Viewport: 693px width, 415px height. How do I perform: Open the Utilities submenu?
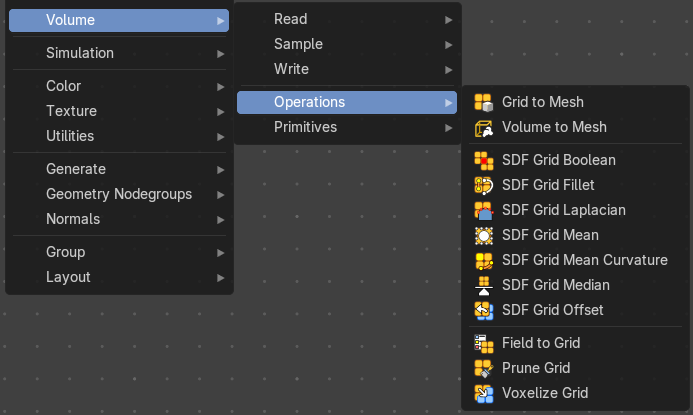tap(119, 136)
